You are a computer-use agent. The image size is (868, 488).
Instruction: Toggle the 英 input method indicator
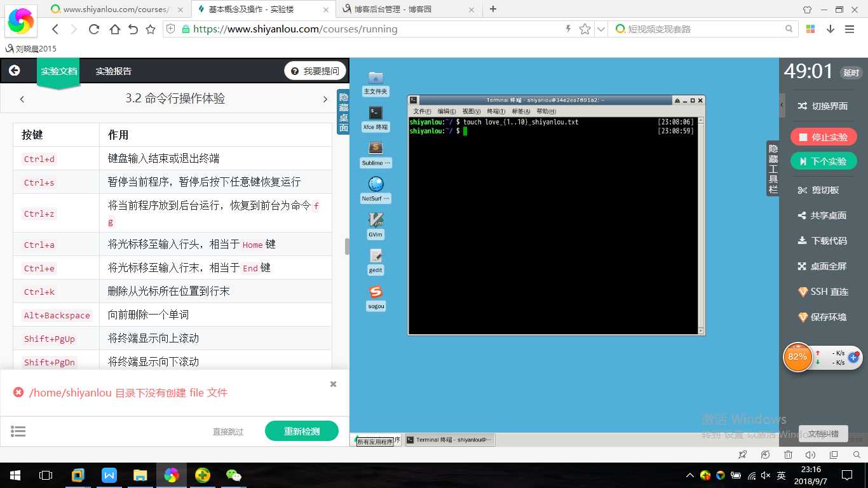click(782, 475)
